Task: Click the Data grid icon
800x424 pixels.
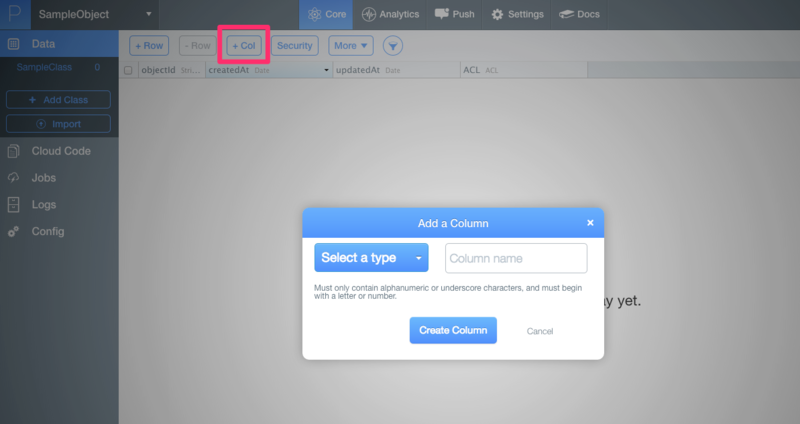Action: coord(14,44)
